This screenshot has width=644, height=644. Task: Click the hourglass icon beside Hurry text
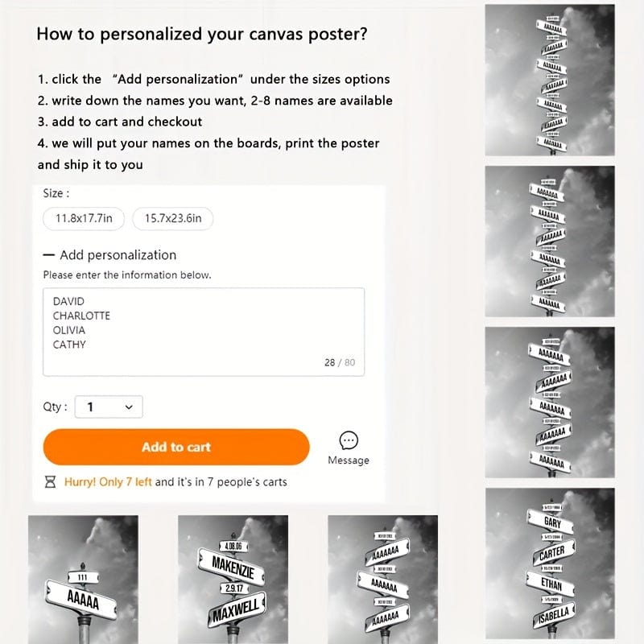50,481
